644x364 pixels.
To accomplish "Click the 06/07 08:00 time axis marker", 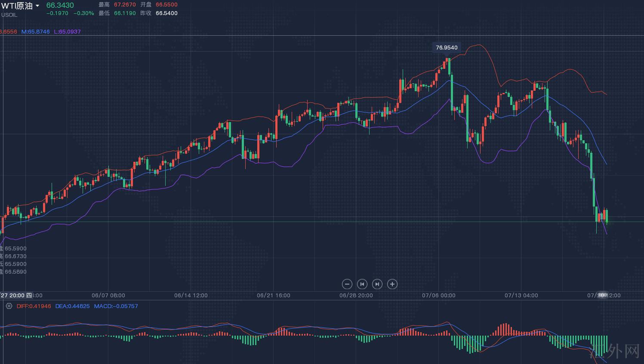I will [x=108, y=295].
